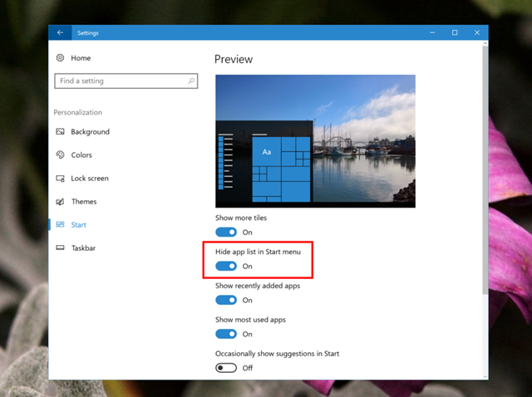Viewport: 532px width, 397px height.
Task: Click the Background picture icon
Action: coord(60,131)
